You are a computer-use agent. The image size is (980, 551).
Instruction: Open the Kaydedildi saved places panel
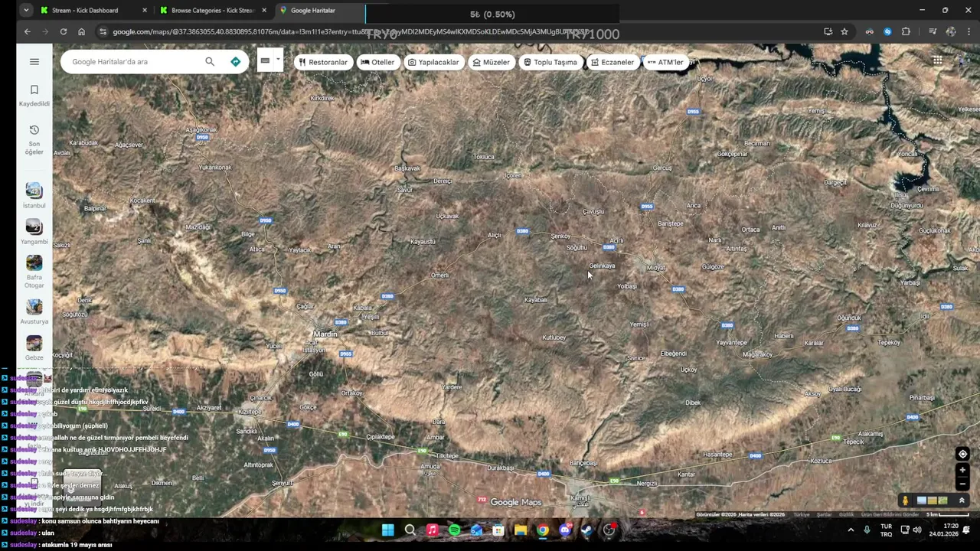click(x=34, y=95)
